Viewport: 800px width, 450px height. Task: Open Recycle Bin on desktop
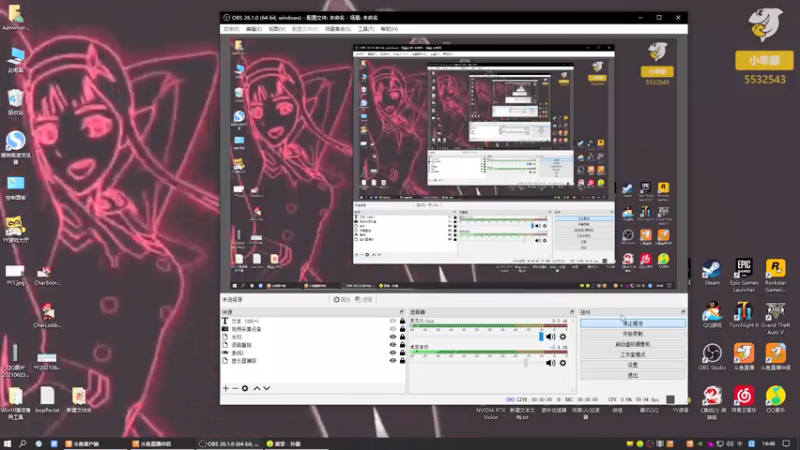[15, 102]
